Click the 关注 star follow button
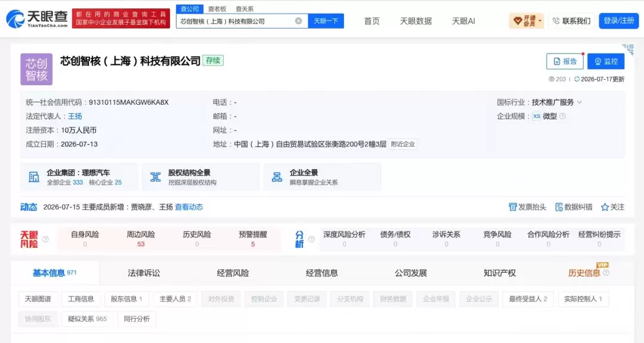The width and height of the screenshot is (644, 343). [x=612, y=207]
